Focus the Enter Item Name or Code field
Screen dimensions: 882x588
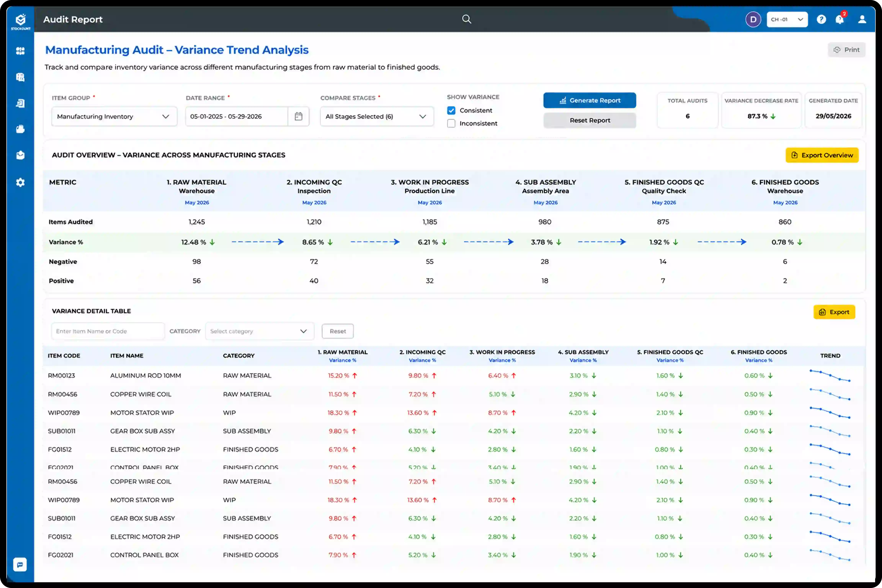click(108, 331)
